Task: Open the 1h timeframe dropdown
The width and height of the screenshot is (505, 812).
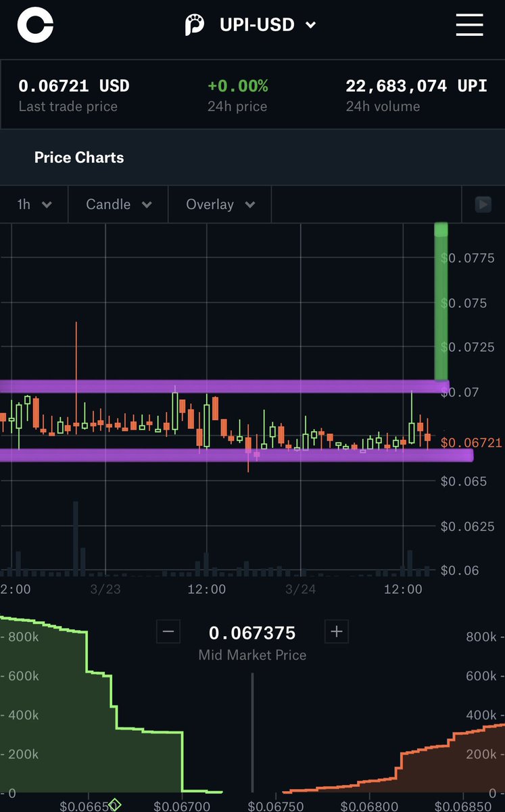Action: pyautogui.click(x=34, y=204)
